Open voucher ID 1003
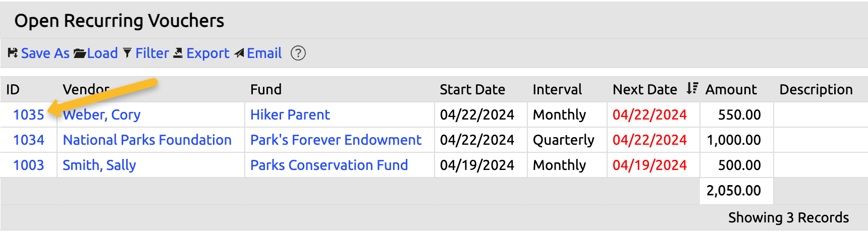Viewport: 868px width, 232px height. click(x=29, y=165)
